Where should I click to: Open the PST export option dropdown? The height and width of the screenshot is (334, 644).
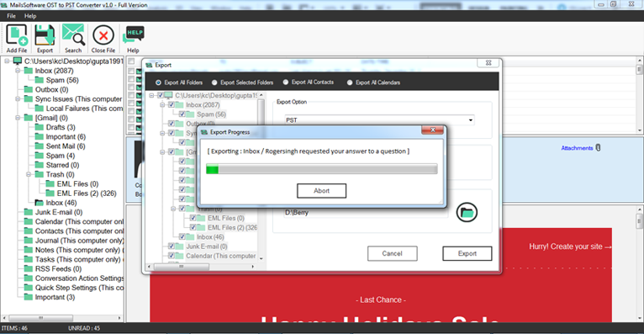pyautogui.click(x=379, y=120)
